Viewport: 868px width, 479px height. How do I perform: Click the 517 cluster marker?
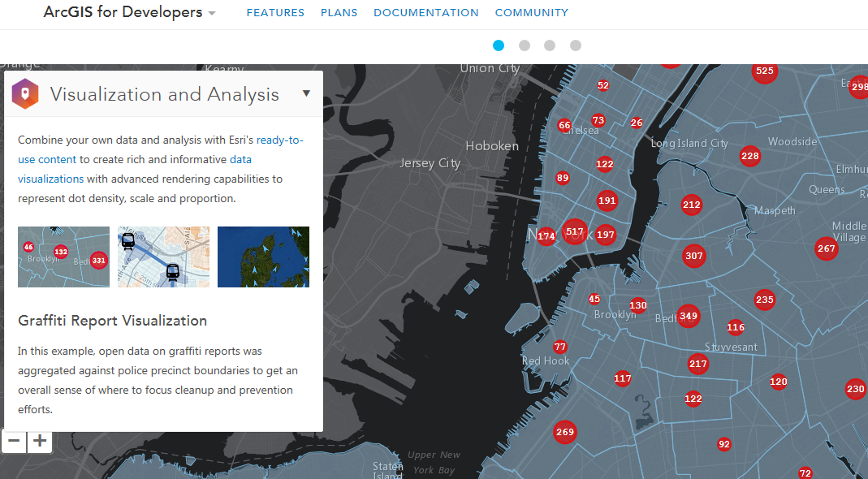[x=575, y=232]
